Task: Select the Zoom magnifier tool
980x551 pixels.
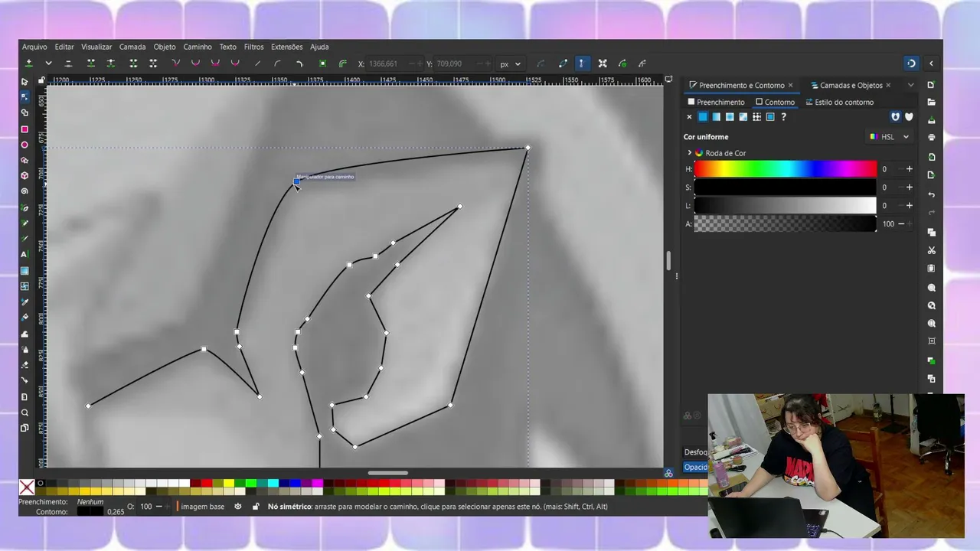Action: 24,412
